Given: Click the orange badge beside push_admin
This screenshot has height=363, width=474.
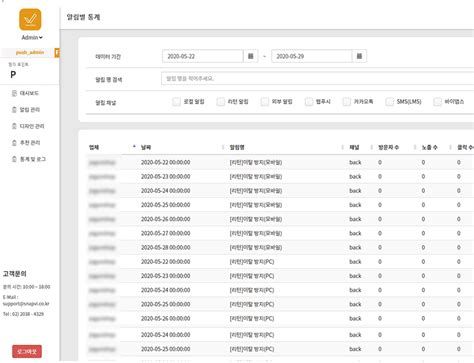Looking at the screenshot, I should (x=57, y=52).
